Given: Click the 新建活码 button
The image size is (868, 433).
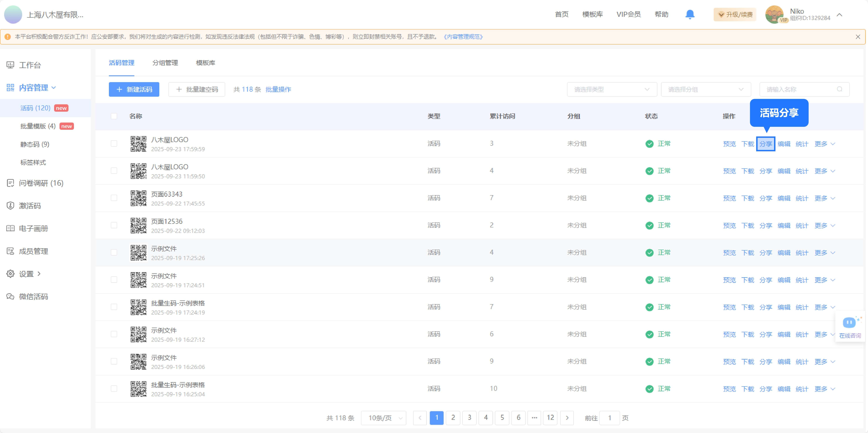Looking at the screenshot, I should [134, 89].
